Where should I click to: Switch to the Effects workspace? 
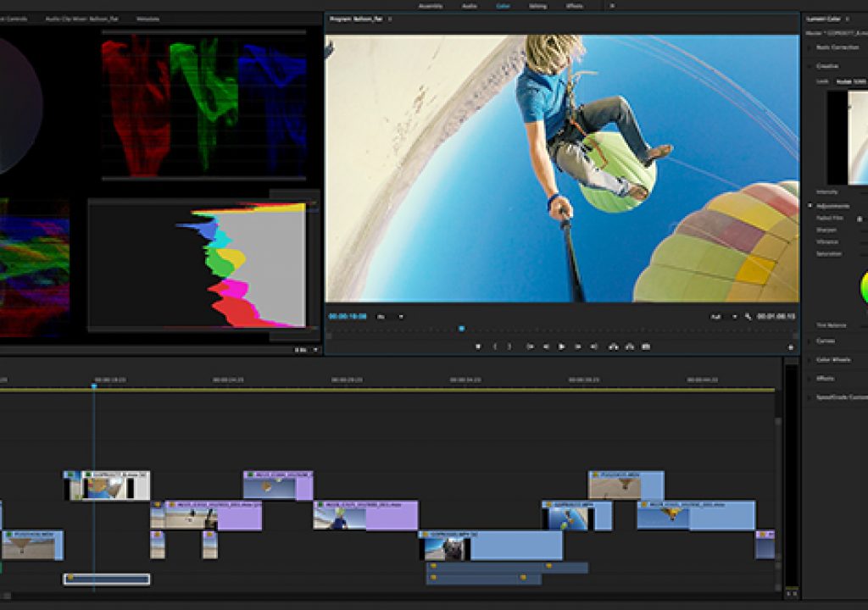pyautogui.click(x=574, y=6)
